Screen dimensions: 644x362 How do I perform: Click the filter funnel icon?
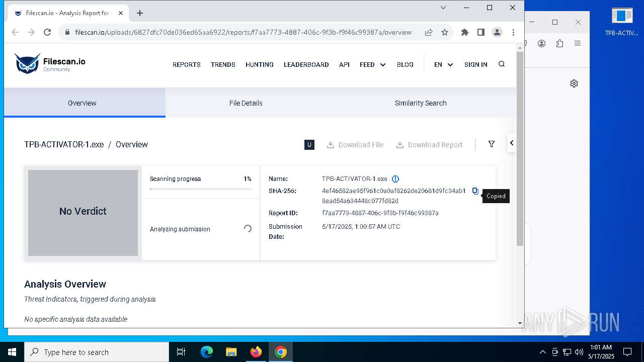pyautogui.click(x=492, y=144)
